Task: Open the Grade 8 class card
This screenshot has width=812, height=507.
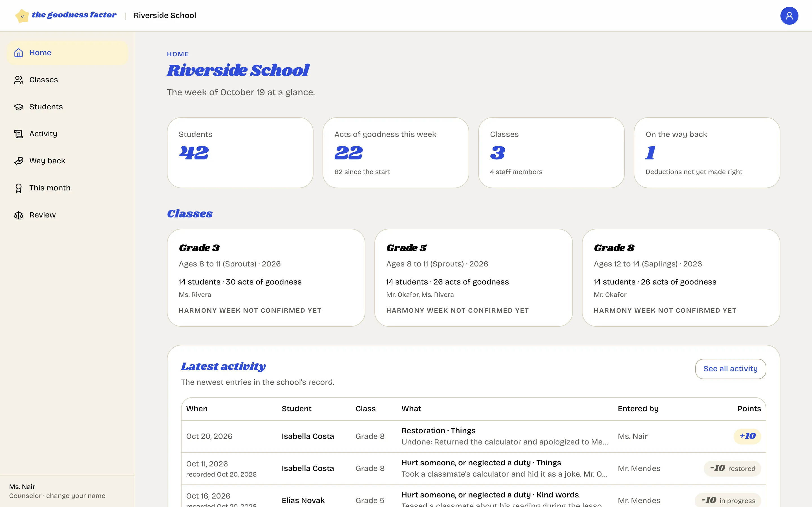Action: [x=681, y=278]
